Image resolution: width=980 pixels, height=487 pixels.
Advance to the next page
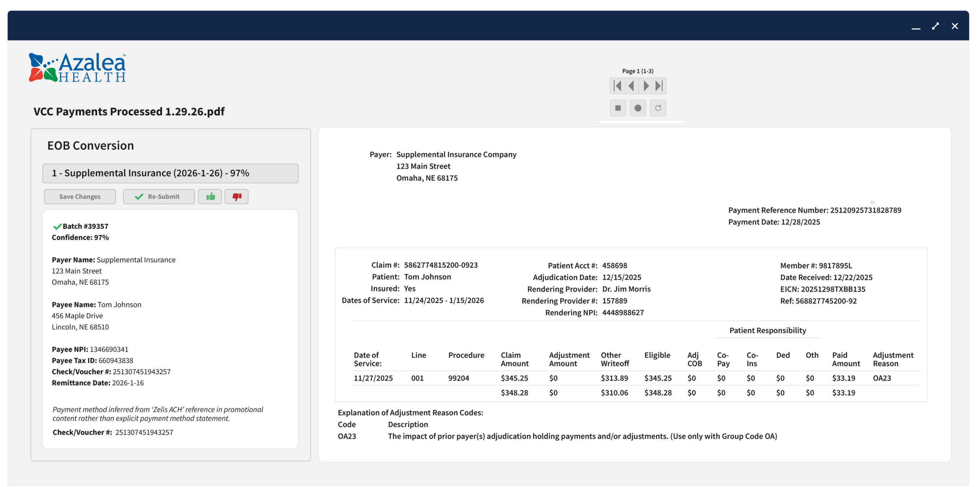pyautogui.click(x=646, y=86)
